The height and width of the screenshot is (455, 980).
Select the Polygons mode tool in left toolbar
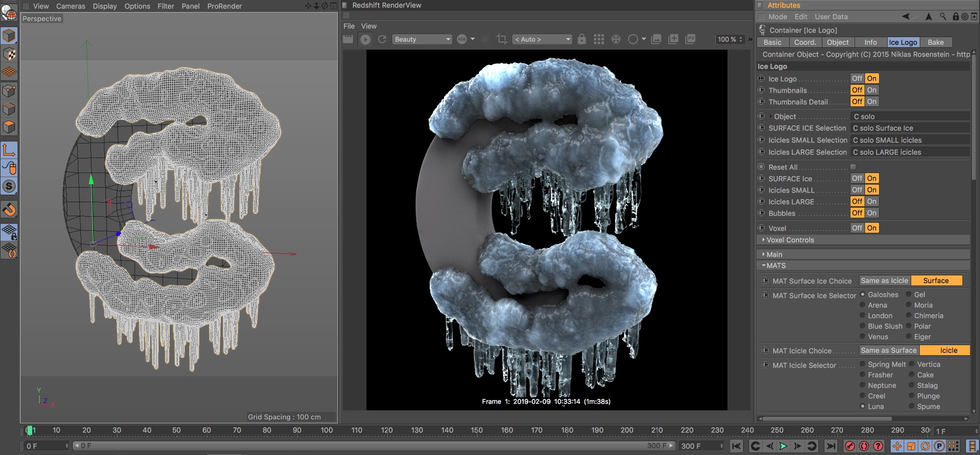click(x=9, y=127)
